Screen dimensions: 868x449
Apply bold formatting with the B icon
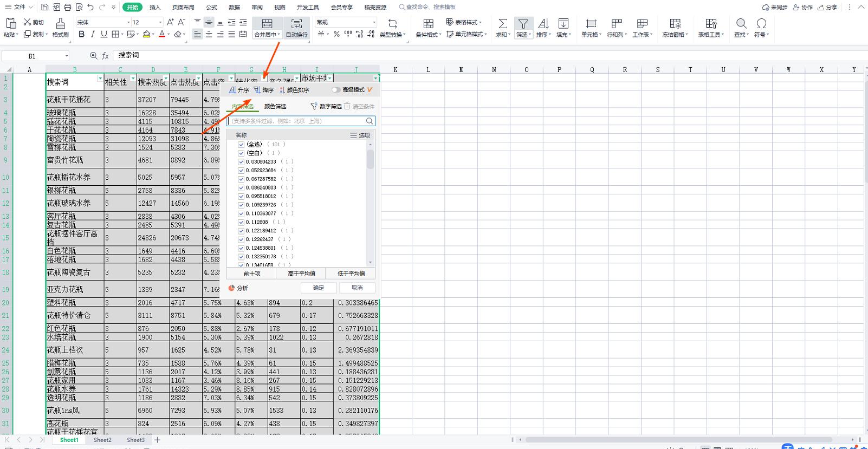82,34
